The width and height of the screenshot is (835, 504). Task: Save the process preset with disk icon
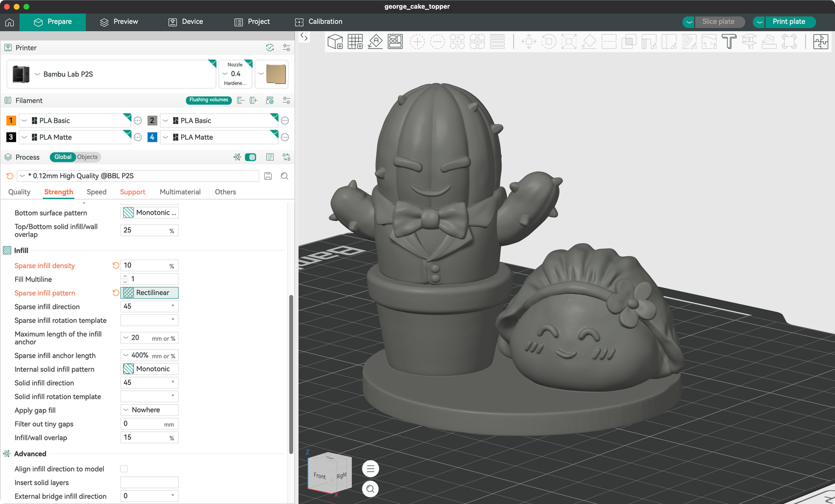point(268,176)
